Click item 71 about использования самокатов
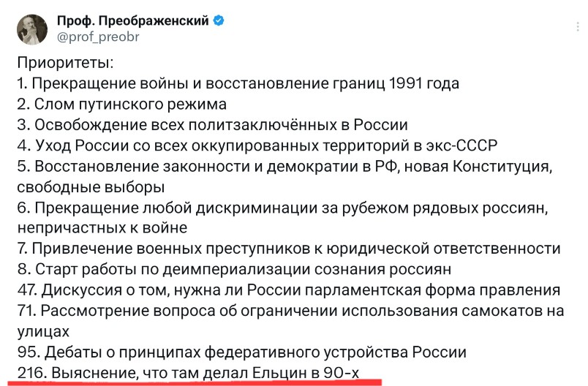The width and height of the screenshot is (588, 386). (290, 311)
